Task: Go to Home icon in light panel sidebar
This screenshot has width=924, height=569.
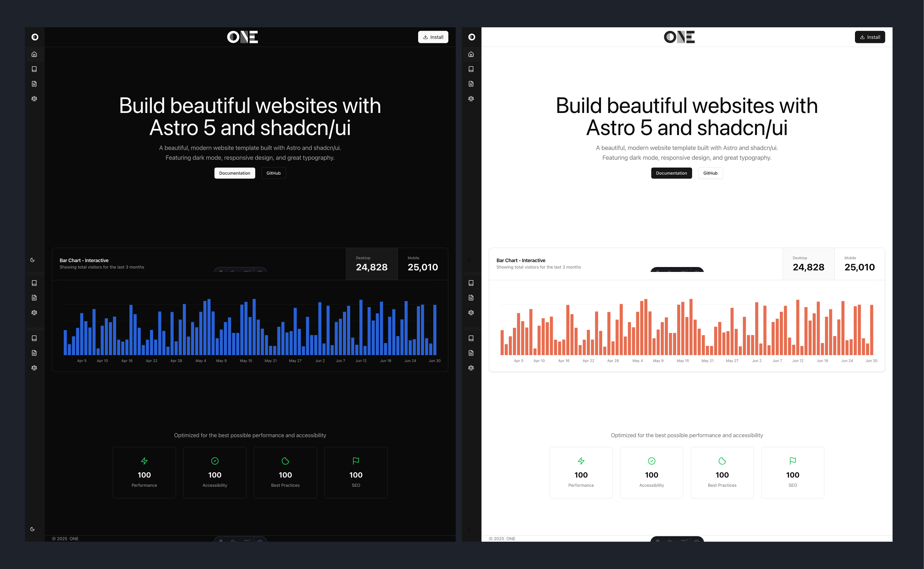Action: (471, 54)
